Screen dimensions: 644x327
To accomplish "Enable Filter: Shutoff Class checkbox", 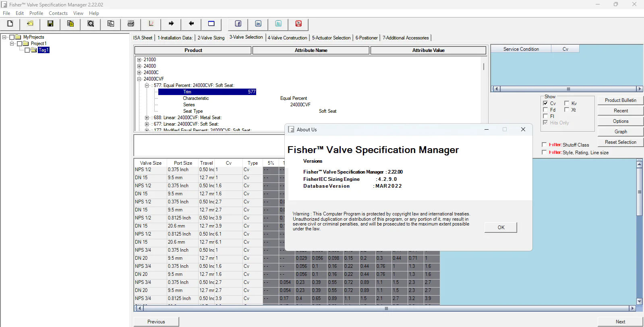I will pos(544,145).
